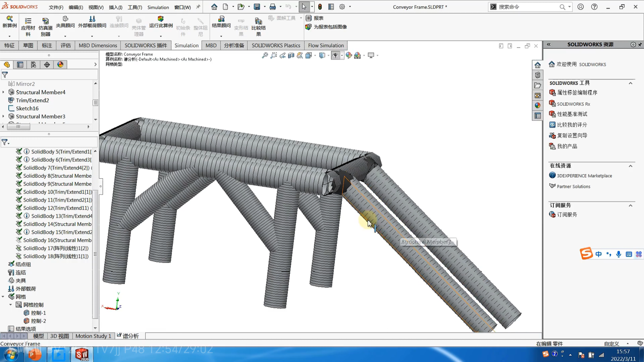Screen dimensions: 644x362
Task: Click Zoom to Fit in view toolbar
Action: tap(265, 55)
